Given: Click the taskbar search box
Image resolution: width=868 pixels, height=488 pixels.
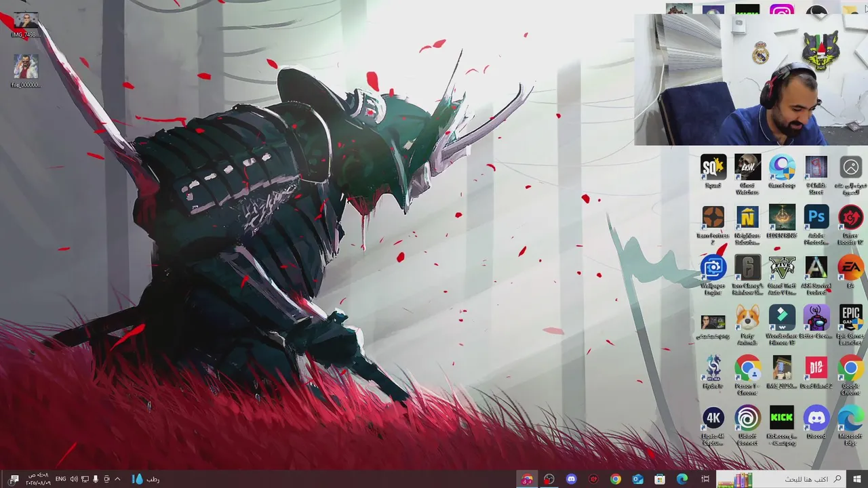Looking at the screenshot, I should (781, 479).
